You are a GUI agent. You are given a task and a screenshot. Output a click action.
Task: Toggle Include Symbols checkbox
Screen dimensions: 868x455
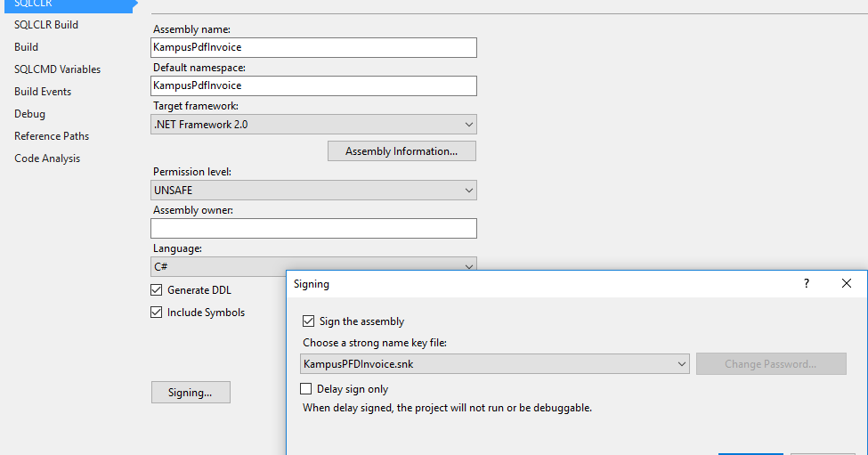tap(157, 313)
